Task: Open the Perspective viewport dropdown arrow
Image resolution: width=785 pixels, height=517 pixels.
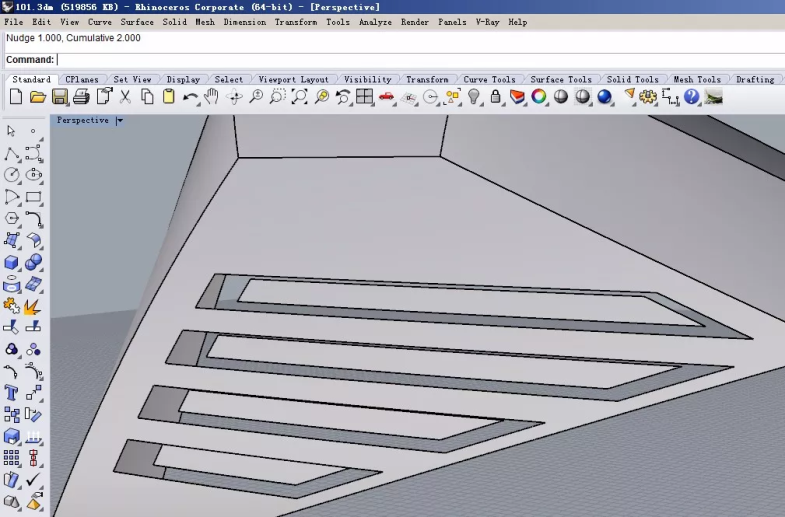Action: point(119,121)
